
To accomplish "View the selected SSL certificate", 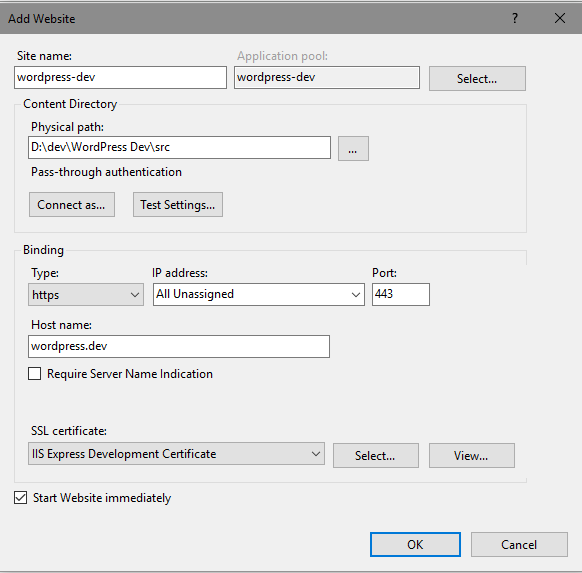I will point(472,455).
